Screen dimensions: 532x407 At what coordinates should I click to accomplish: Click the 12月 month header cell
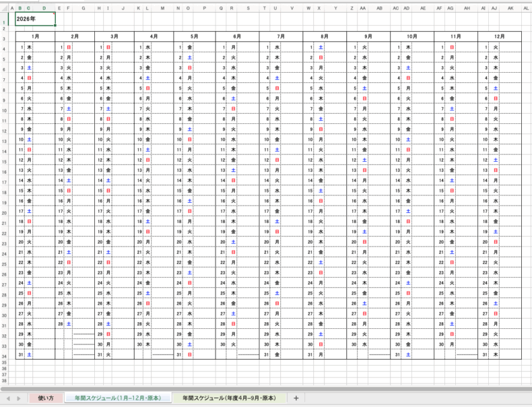500,35
